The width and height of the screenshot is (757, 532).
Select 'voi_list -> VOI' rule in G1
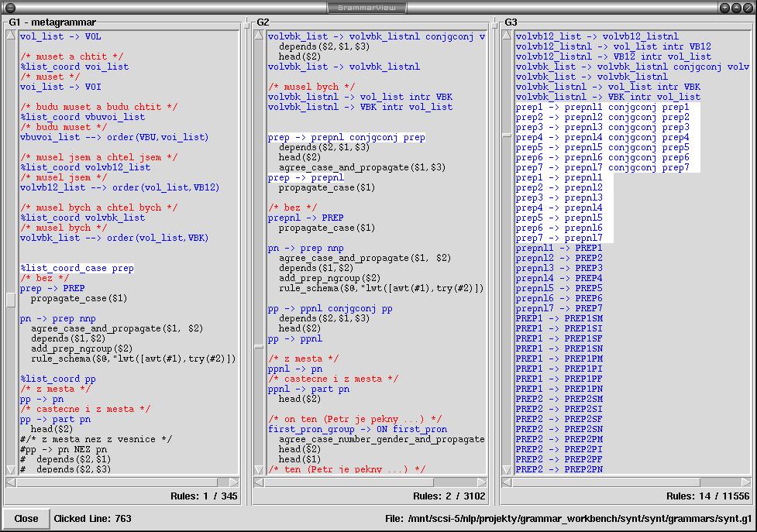(60, 87)
